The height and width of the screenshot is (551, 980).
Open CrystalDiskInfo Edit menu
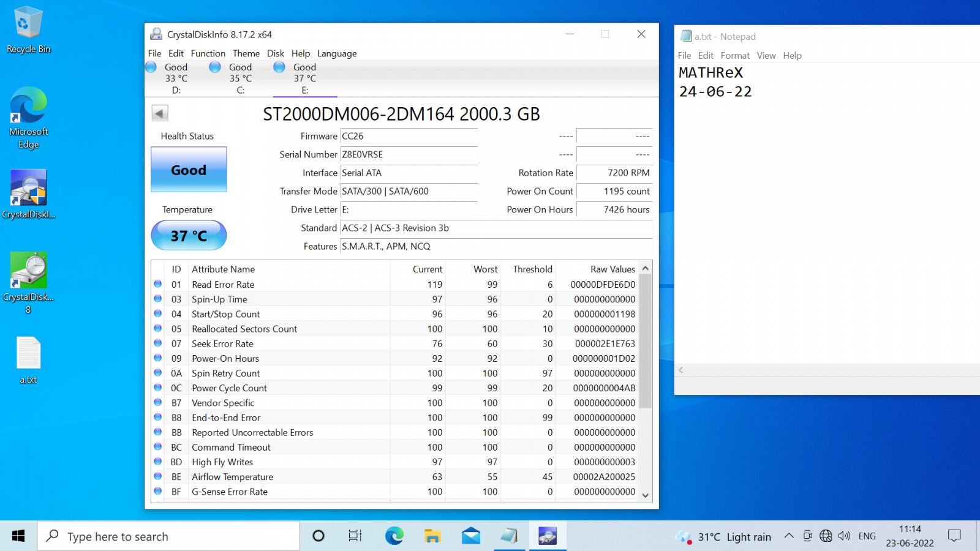(x=176, y=53)
